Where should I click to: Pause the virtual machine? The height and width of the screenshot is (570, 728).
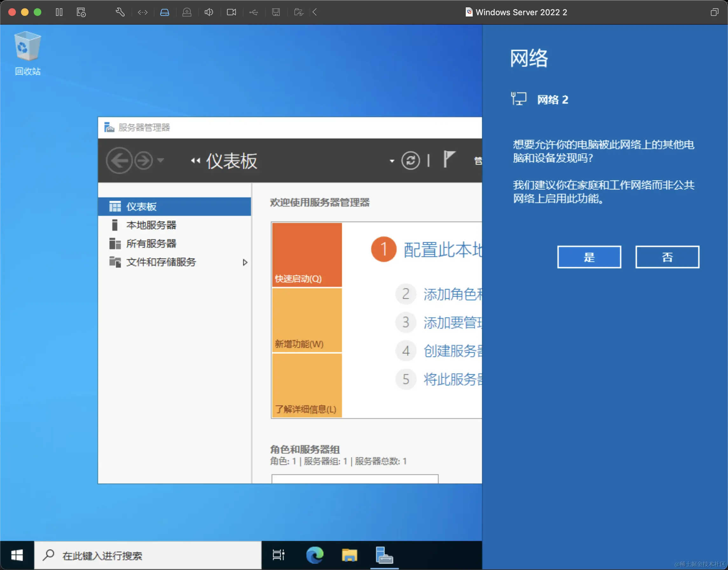pos(59,12)
